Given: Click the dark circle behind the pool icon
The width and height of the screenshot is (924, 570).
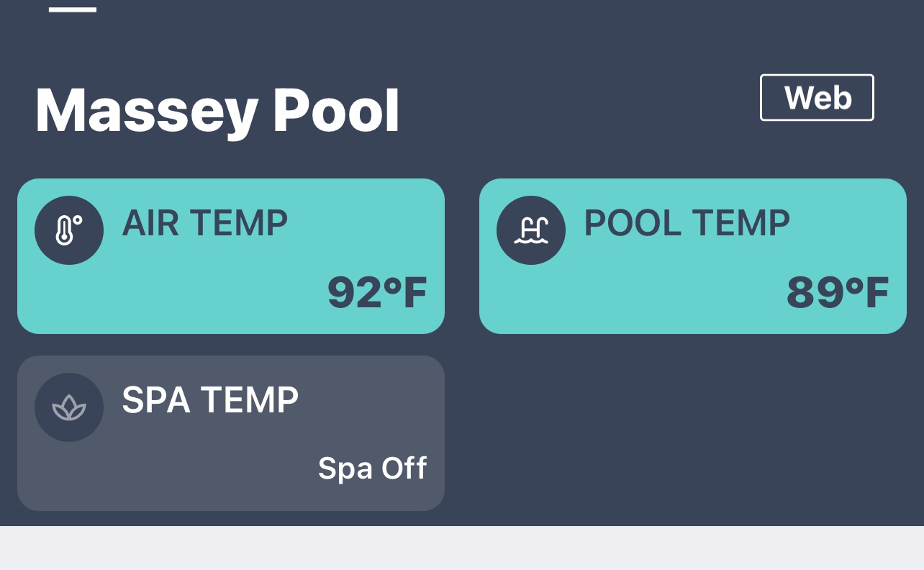Looking at the screenshot, I should point(531,230).
